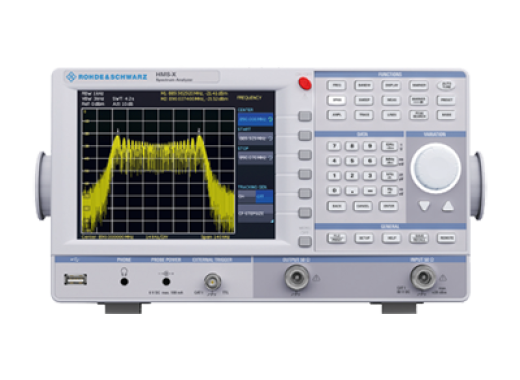Image resolution: width=520 pixels, height=380 pixels.
Task: Toggle TRACKING GEN Off option on screen
Action: [264, 196]
